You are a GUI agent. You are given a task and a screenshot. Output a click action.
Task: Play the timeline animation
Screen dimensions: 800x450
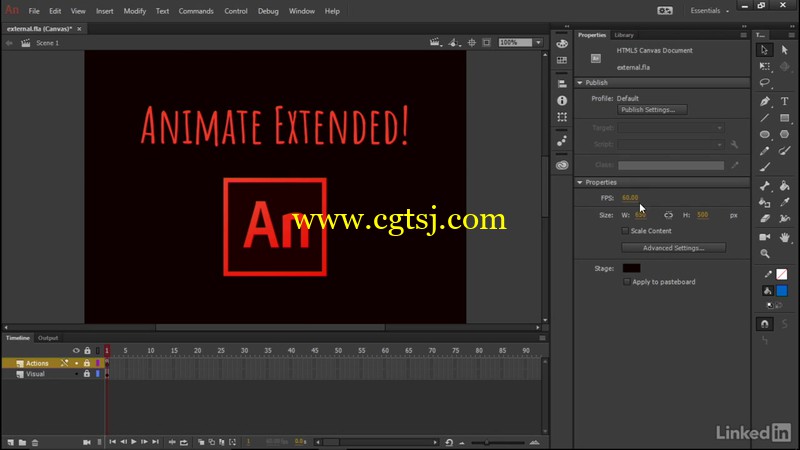click(x=133, y=442)
